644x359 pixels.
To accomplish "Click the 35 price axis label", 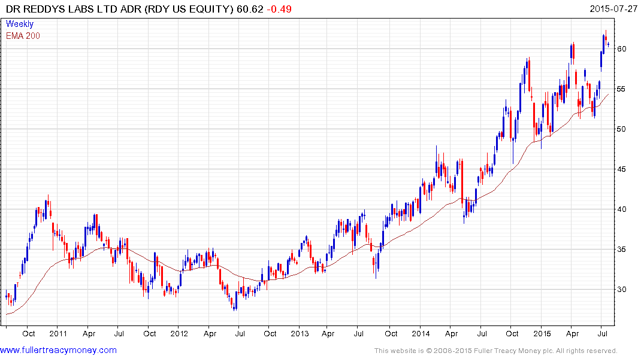I will point(622,249).
